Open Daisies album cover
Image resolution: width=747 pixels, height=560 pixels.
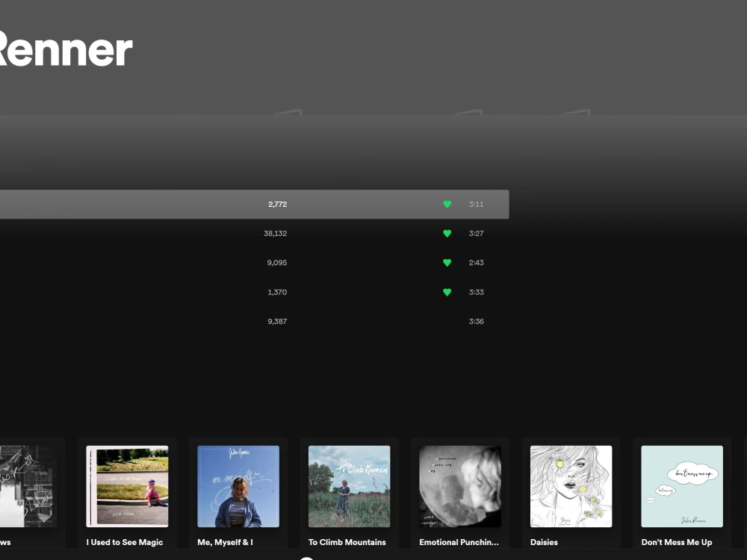[571, 486]
